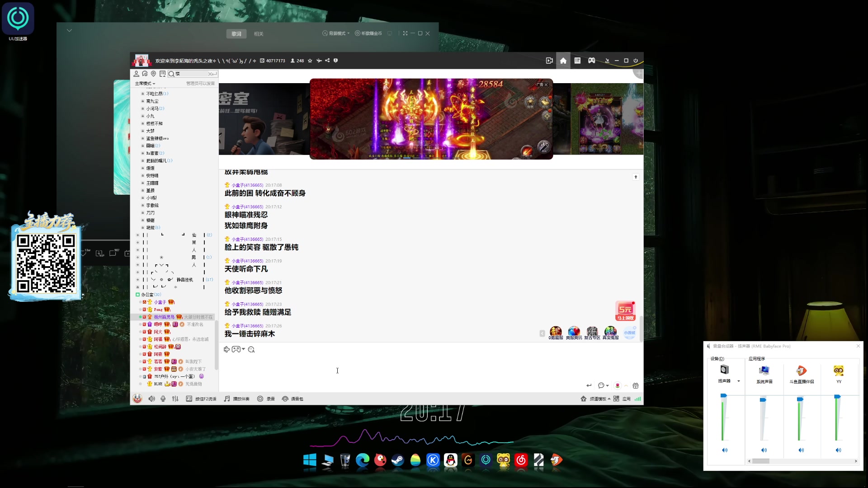Click the video camera icon in YY title bar
The image size is (868, 488).
(x=549, y=61)
